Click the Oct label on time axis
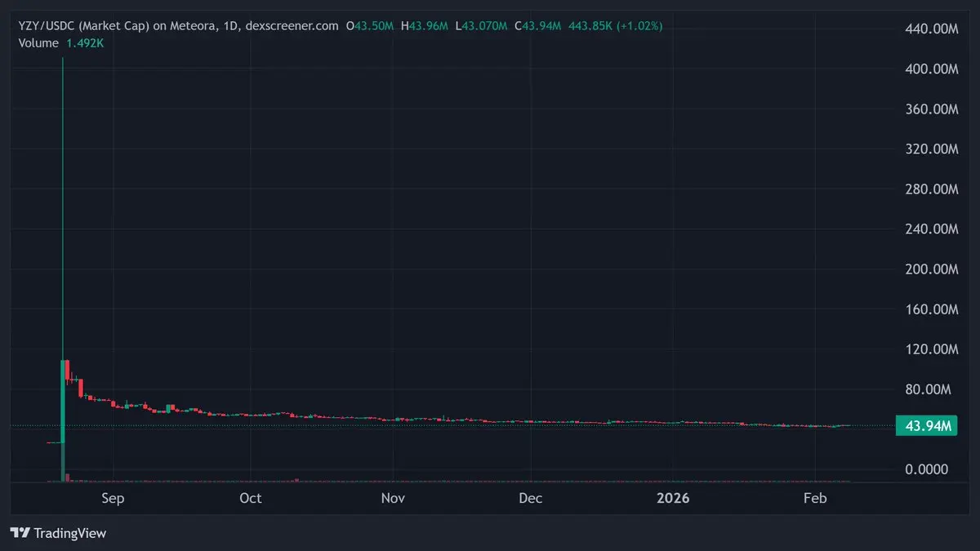 coord(251,498)
